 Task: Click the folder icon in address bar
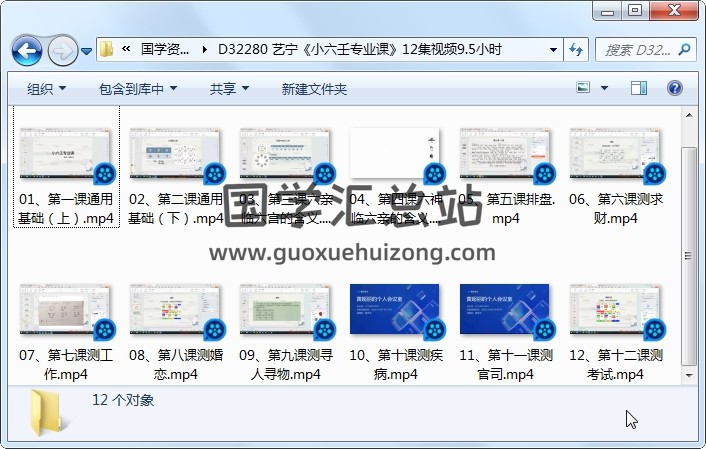tap(107, 50)
